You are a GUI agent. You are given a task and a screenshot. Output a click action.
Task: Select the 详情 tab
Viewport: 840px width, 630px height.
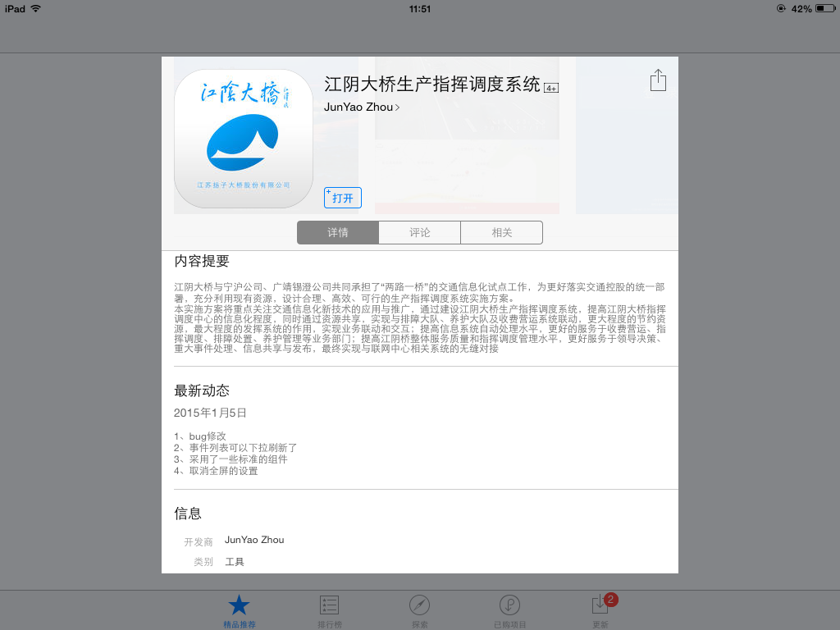click(x=338, y=232)
